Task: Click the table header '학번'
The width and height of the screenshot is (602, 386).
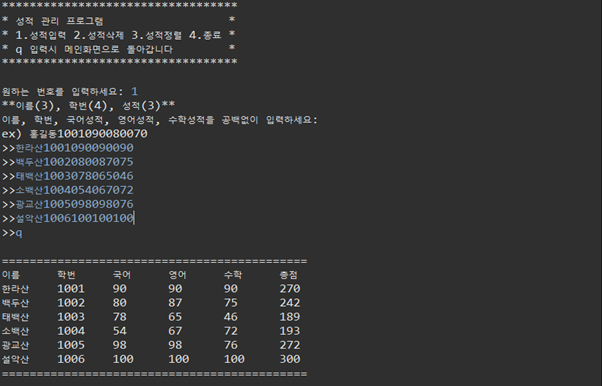Action: (x=66, y=275)
